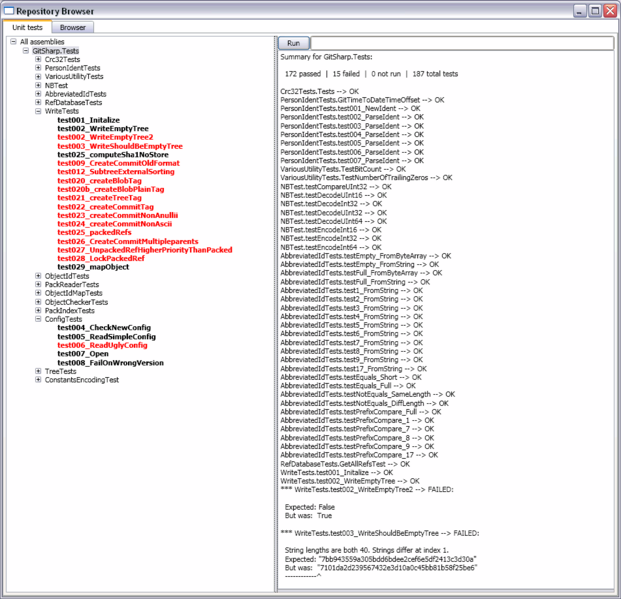
Task: Collapse the All assemblies root node
Action: [13, 42]
